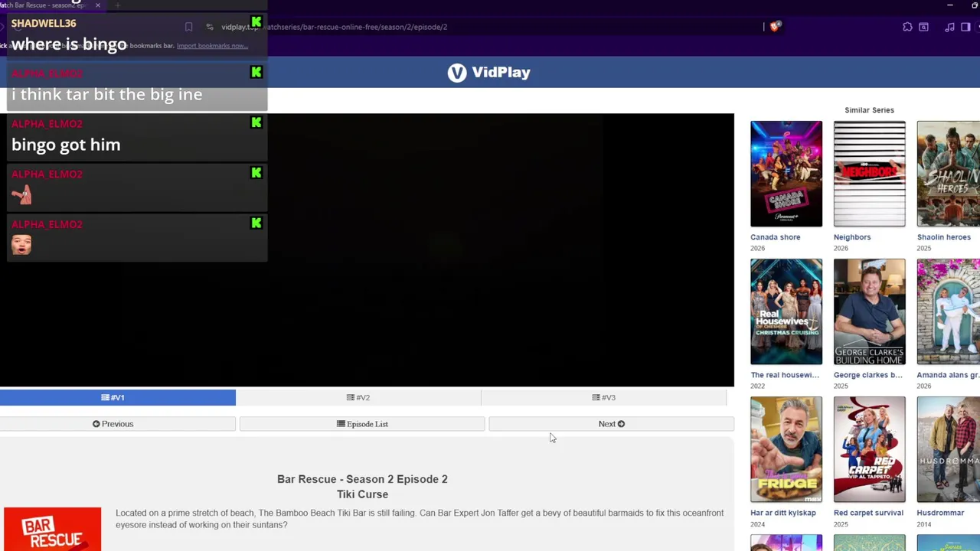980x551 pixels.
Task: Open the Episode List
Action: (x=362, y=424)
